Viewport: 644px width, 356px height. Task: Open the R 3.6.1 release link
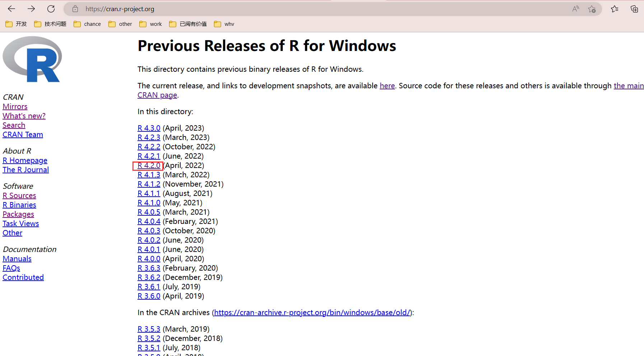149,287
